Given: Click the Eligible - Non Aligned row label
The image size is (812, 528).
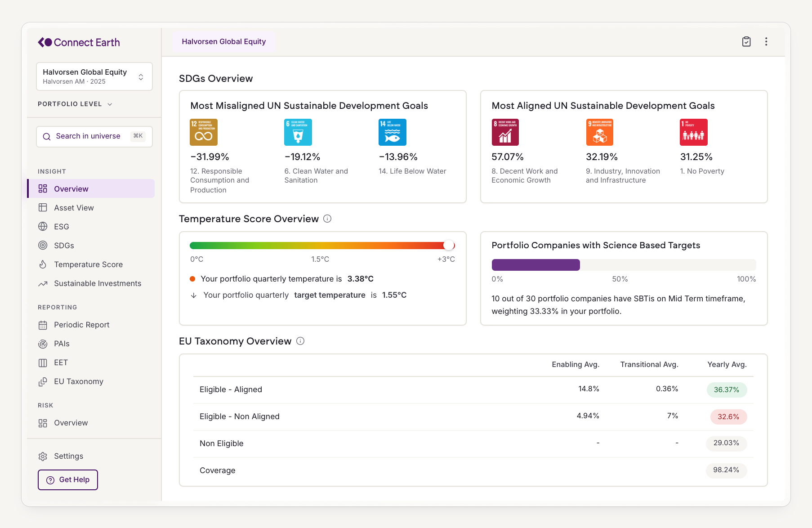Looking at the screenshot, I should pyautogui.click(x=240, y=416).
